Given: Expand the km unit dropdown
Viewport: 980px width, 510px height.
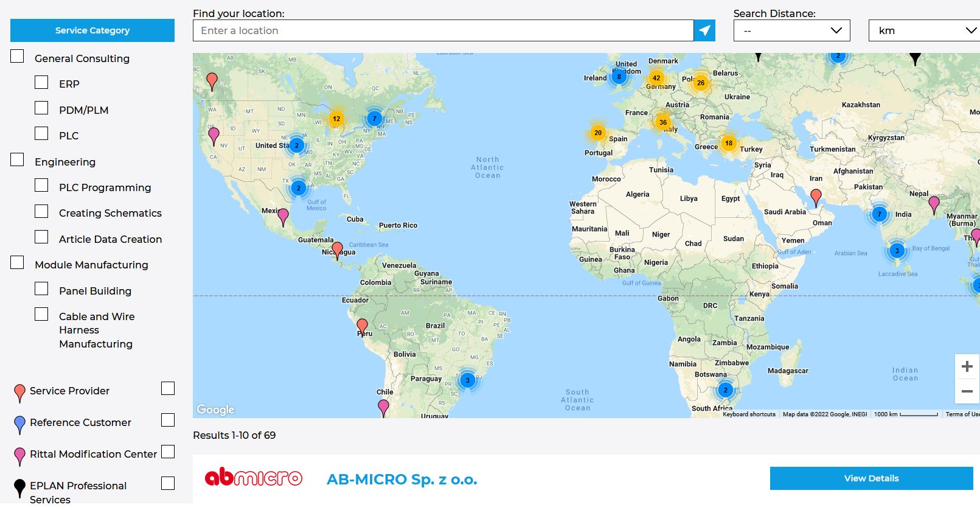Looking at the screenshot, I should 923,30.
